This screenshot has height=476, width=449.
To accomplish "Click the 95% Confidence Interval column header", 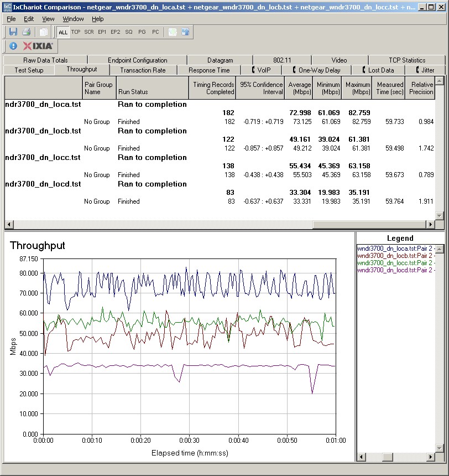I will pos(260,88).
